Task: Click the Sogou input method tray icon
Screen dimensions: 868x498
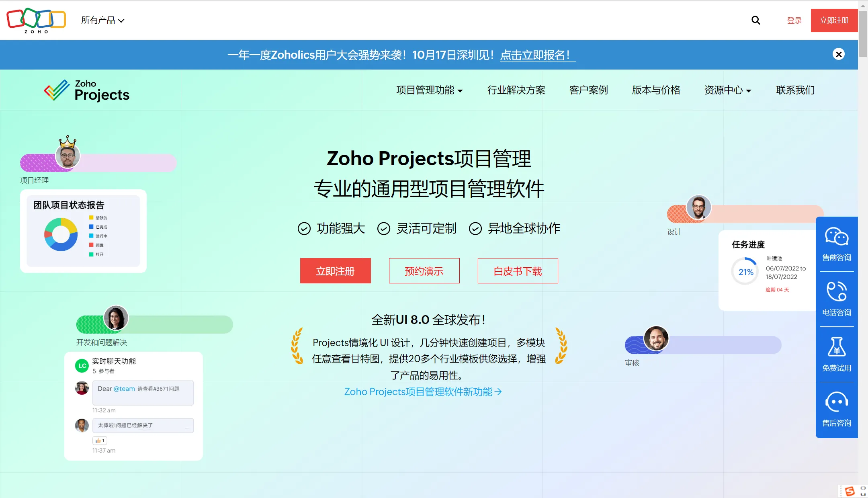Action: click(850, 491)
